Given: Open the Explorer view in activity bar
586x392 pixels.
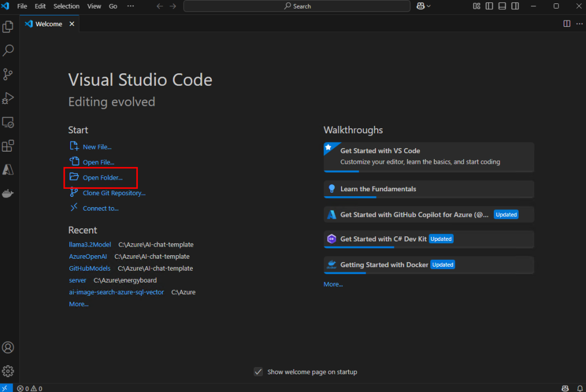Looking at the screenshot, I should [x=8, y=26].
